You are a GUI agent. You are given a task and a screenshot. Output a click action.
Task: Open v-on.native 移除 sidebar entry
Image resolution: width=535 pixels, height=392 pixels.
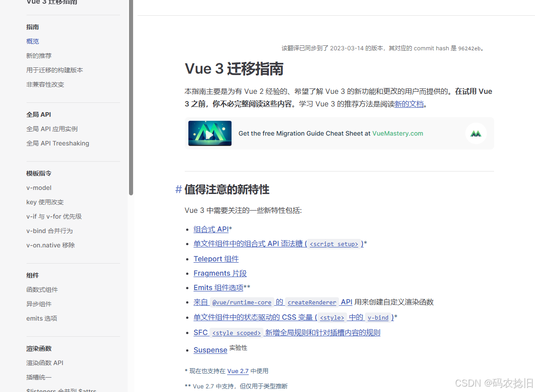pyautogui.click(x=50, y=245)
